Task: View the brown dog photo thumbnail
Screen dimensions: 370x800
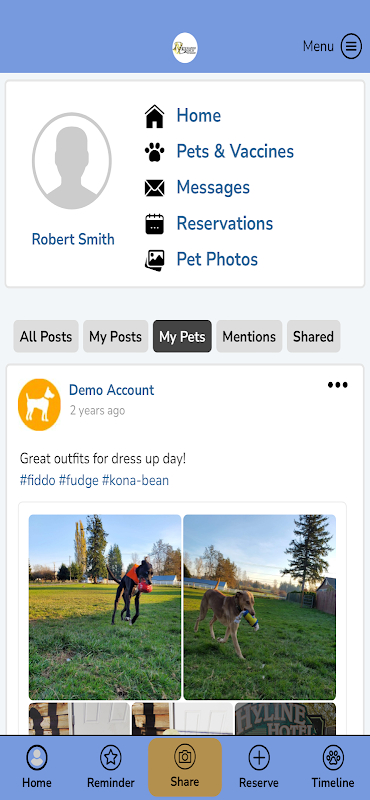Action: click(x=260, y=607)
